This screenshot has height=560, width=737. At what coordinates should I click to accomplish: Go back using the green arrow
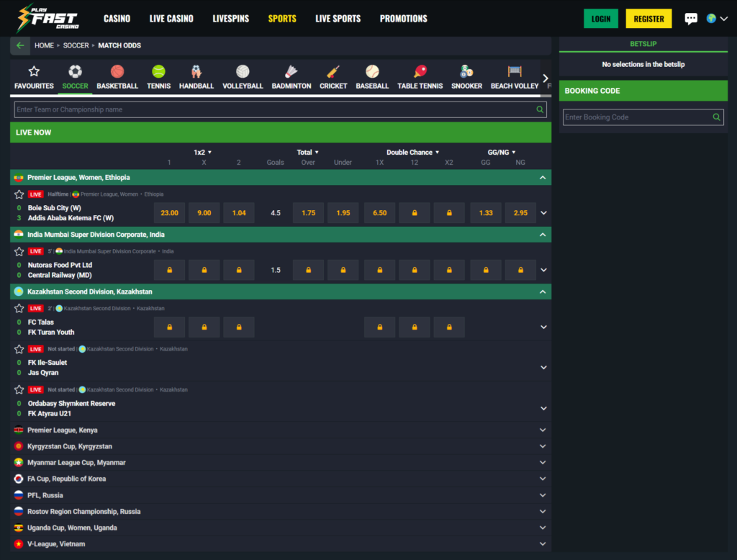coord(20,45)
